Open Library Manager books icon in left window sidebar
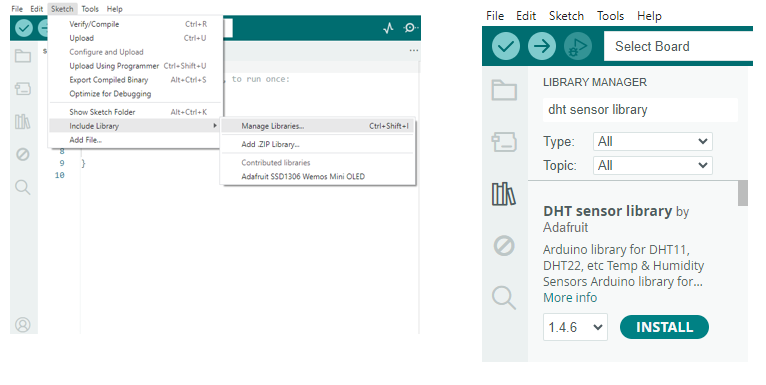 click(x=22, y=121)
